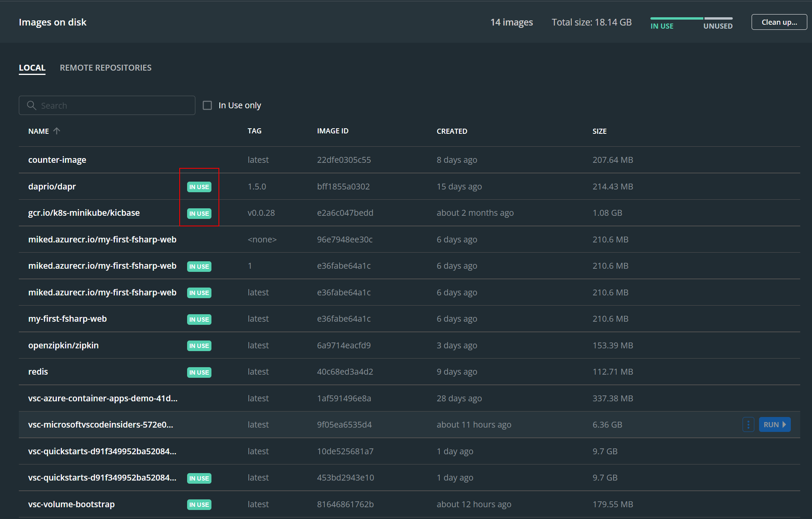Switch to REMOTE REPOSITORIES tab
Image resolution: width=812 pixels, height=519 pixels.
point(106,67)
